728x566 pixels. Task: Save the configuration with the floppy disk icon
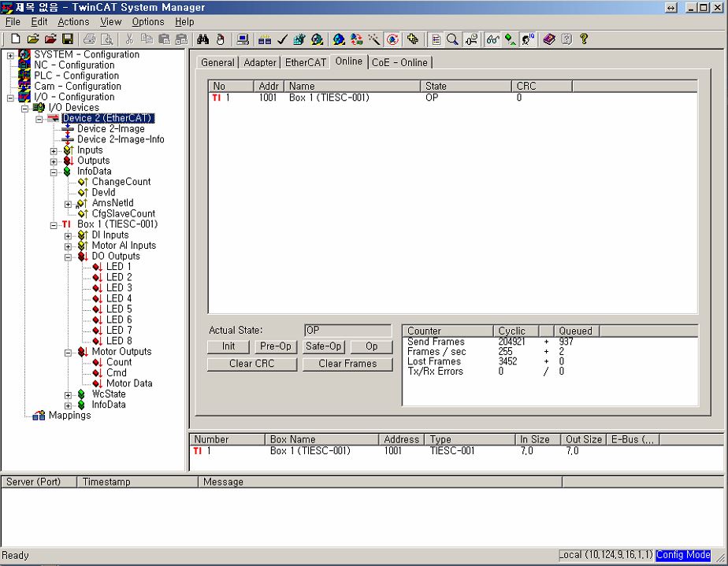68,39
